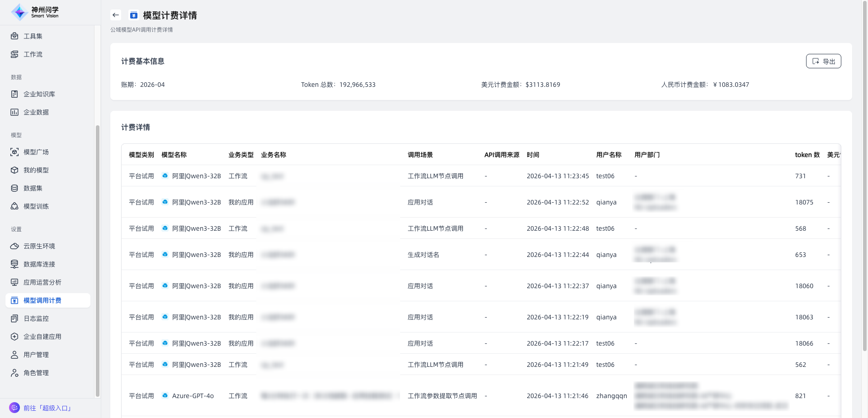This screenshot has width=868, height=418.
Task: Click the 工作流 workflow icon in sidebar
Action: click(x=14, y=54)
